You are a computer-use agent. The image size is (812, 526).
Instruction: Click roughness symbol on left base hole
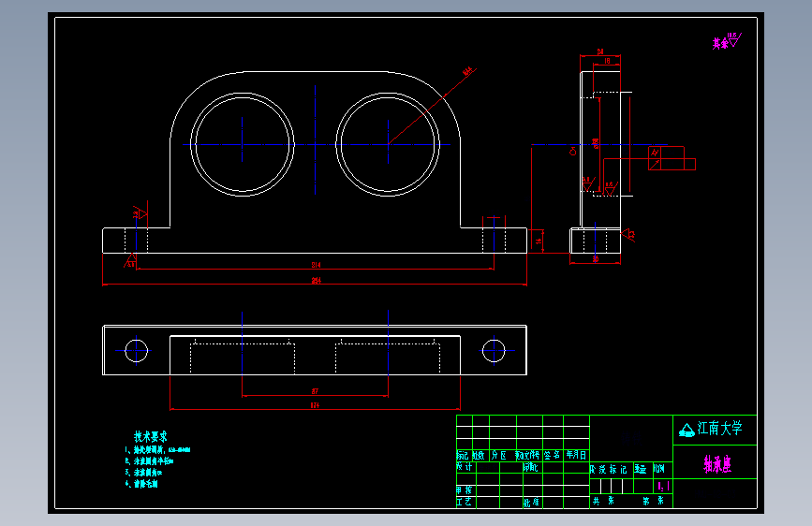(140, 212)
